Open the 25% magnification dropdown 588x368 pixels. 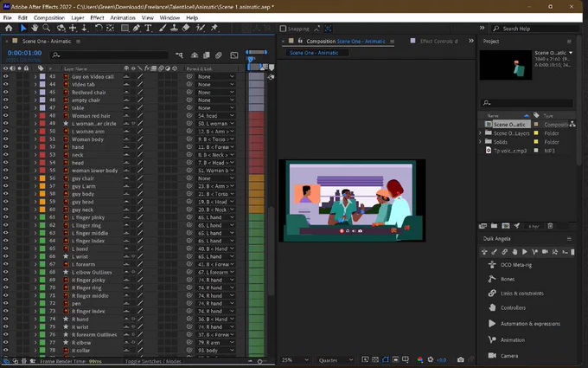click(x=295, y=359)
